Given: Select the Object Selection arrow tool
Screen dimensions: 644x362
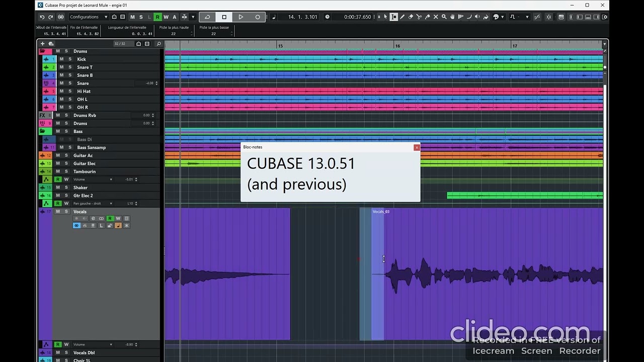Looking at the screenshot, I should coord(385,17).
